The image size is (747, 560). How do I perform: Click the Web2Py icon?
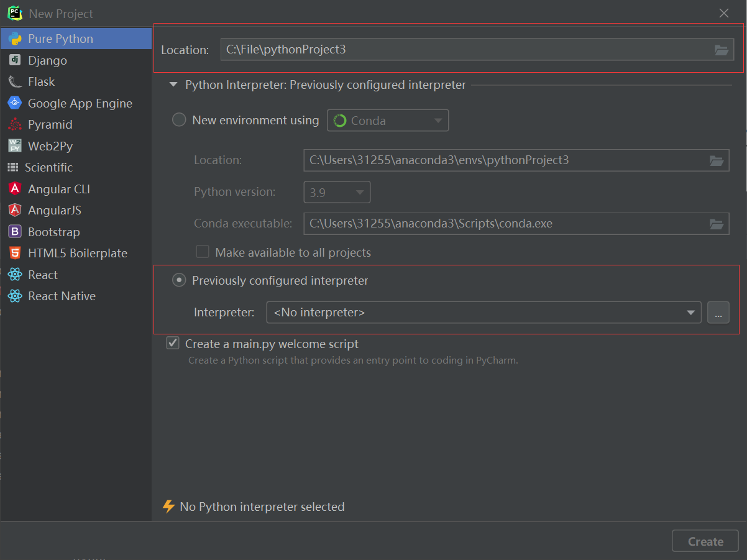(x=15, y=146)
